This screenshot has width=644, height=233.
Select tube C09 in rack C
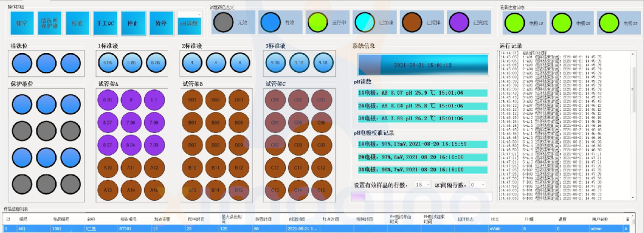tap(321, 145)
